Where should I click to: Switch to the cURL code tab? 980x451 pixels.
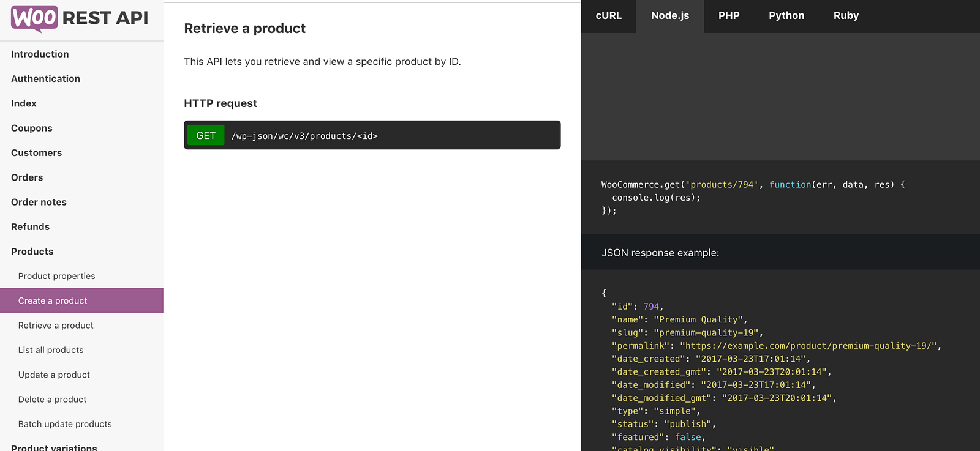coord(608,16)
